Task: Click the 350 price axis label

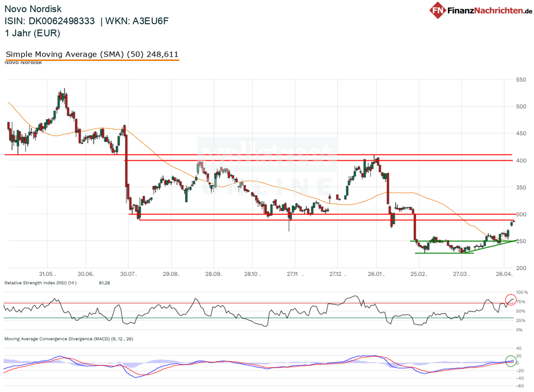Action: 521,188
